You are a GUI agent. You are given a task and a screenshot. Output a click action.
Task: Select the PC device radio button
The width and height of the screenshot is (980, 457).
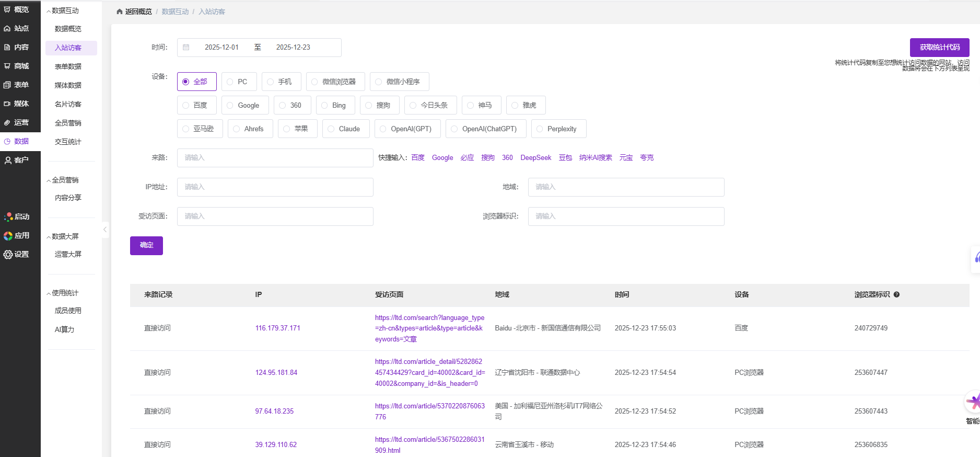(230, 82)
